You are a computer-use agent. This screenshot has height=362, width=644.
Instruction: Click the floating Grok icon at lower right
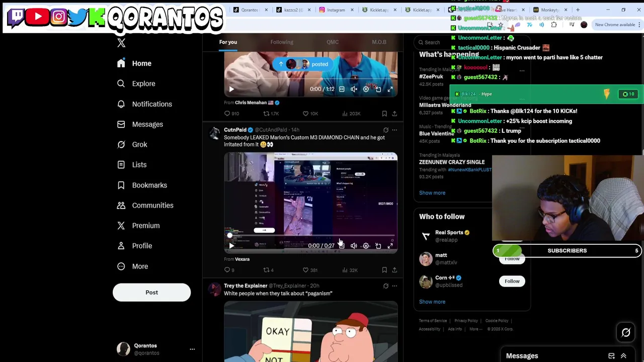coord(626,332)
